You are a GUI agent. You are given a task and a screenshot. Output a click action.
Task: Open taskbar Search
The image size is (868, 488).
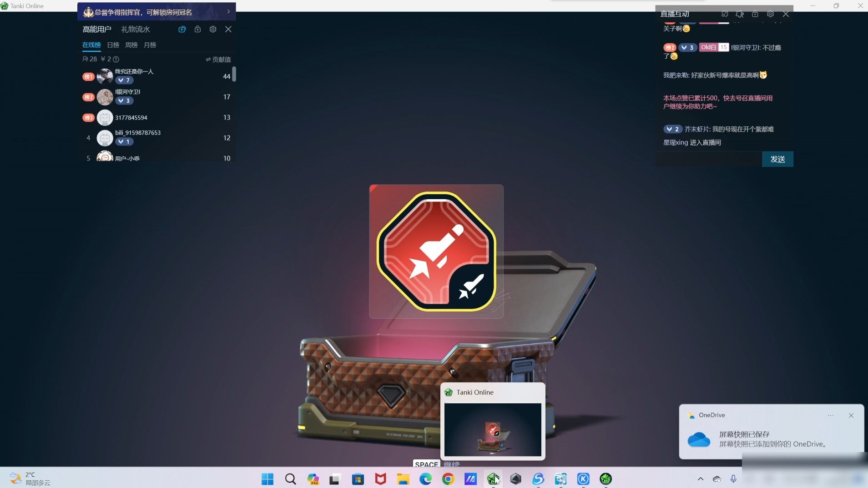(290, 479)
